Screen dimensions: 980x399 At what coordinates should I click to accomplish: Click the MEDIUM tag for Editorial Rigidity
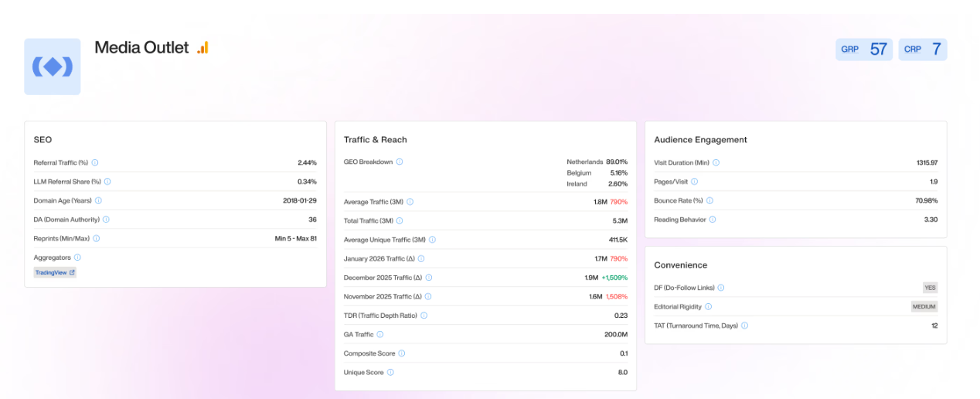[924, 307]
